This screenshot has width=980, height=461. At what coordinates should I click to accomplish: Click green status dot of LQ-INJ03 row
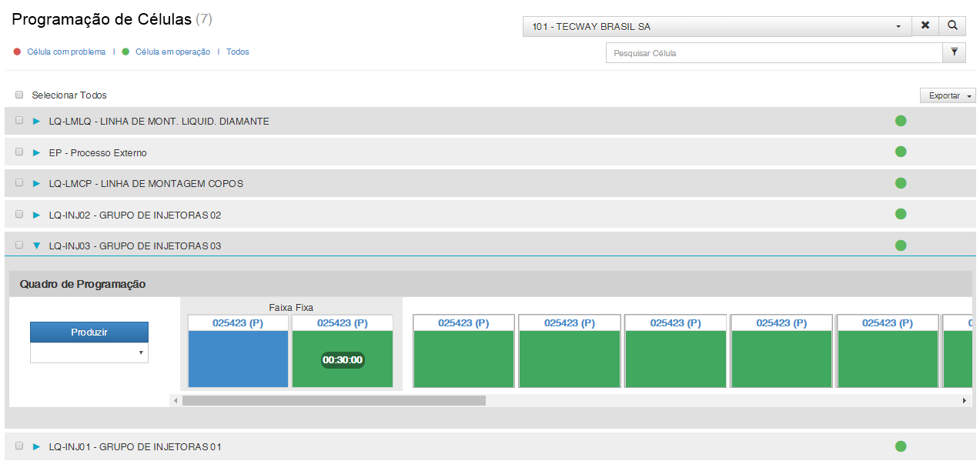[901, 246]
